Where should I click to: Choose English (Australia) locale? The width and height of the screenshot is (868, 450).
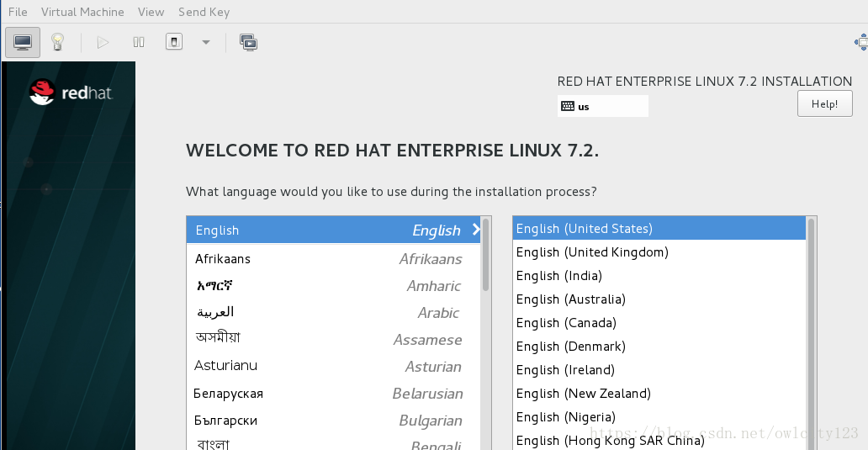[x=659, y=299]
